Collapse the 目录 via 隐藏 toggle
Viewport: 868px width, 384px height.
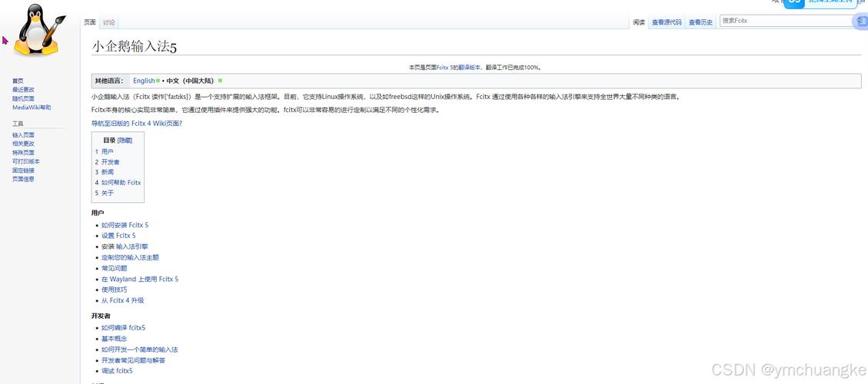[125, 141]
